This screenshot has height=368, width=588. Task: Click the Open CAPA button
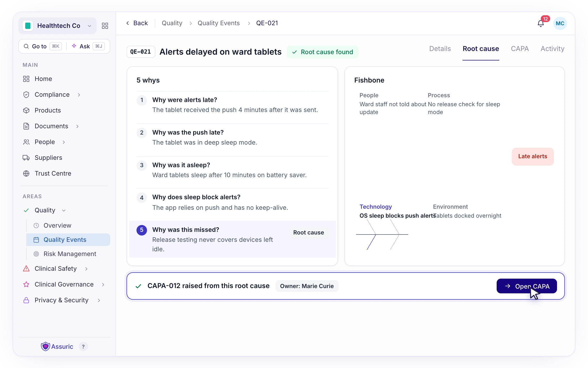pyautogui.click(x=527, y=286)
